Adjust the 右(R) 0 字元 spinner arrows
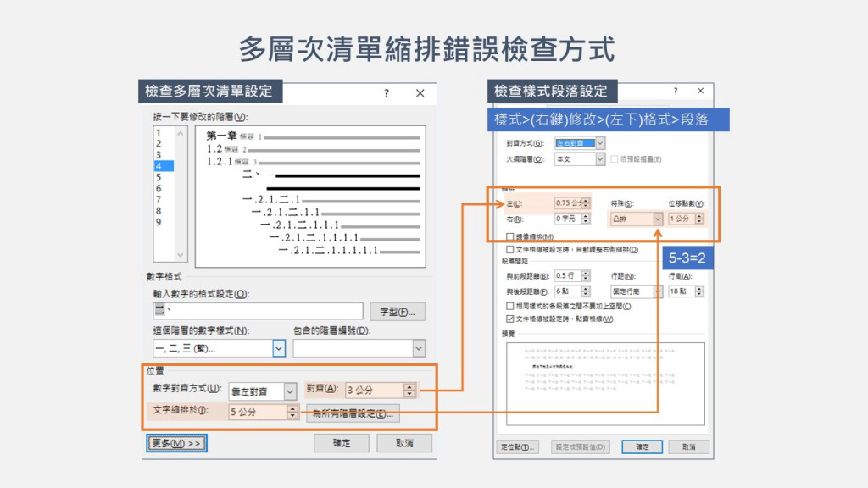Screen dimensions: 868x488 click(586, 219)
